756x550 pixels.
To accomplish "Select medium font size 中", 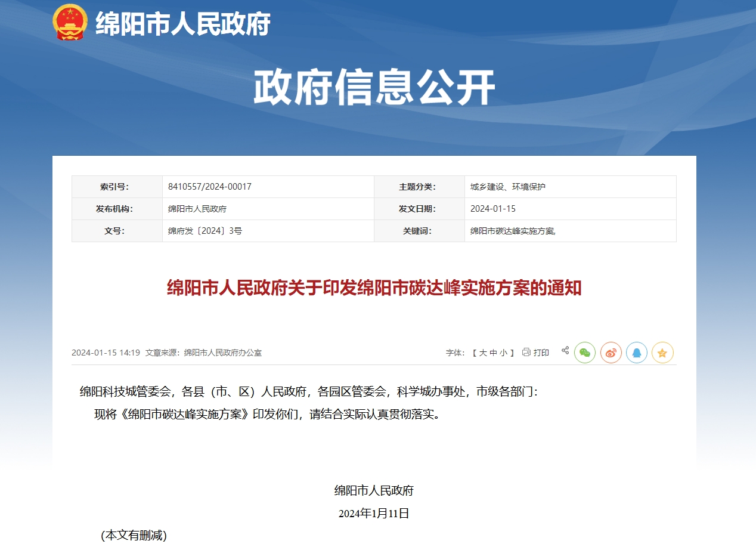I will coord(494,352).
